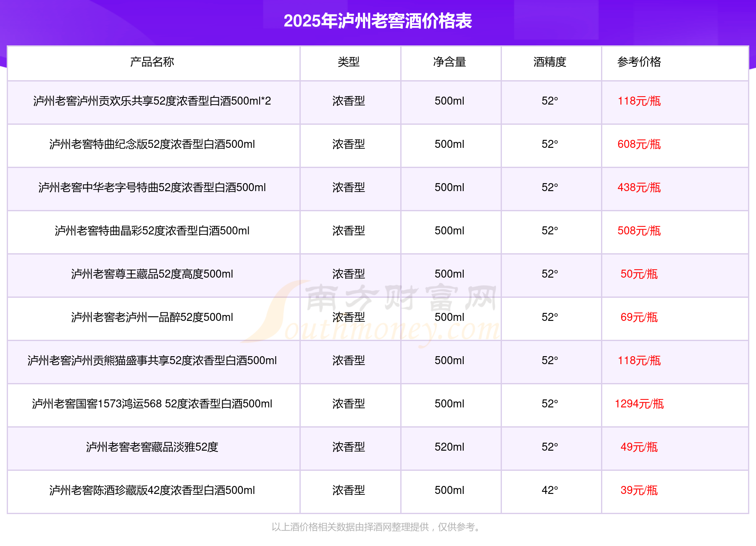This screenshot has width=756, height=546.
Task: Select the 参考价格 column header
Action: 639,62
